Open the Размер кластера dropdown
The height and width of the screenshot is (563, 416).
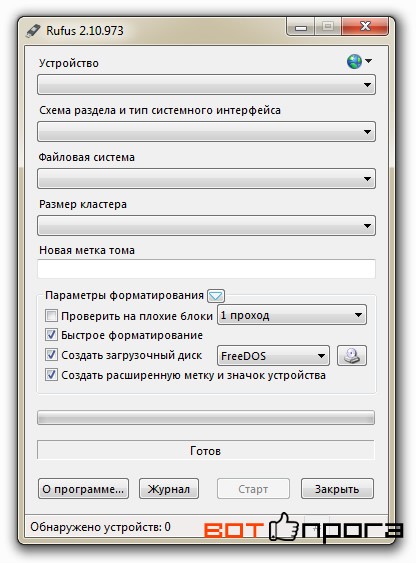click(x=206, y=225)
